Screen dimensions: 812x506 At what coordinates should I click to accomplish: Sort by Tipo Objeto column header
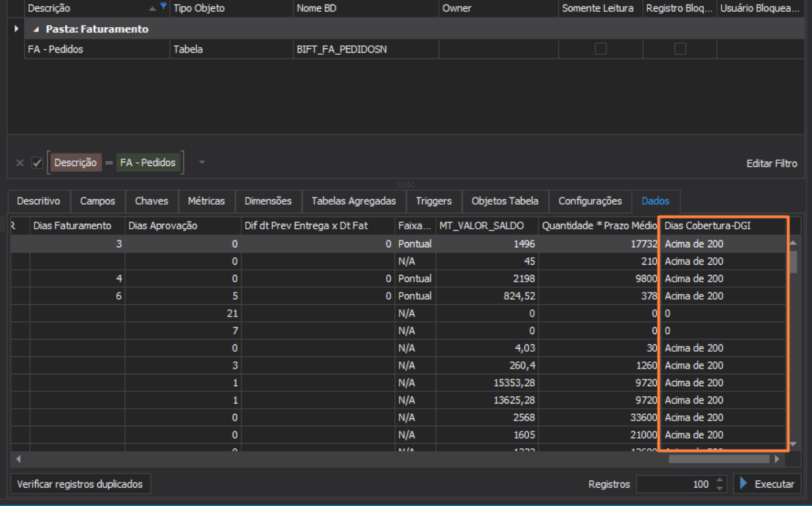(x=231, y=8)
